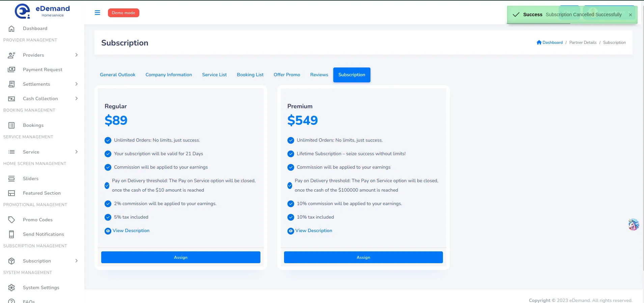Click Partner Details in the breadcrumb

pos(583,43)
